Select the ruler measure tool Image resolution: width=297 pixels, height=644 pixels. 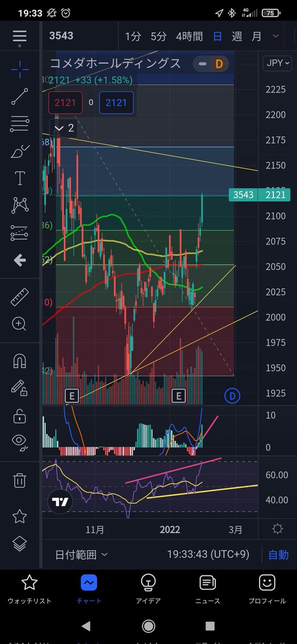click(x=20, y=296)
